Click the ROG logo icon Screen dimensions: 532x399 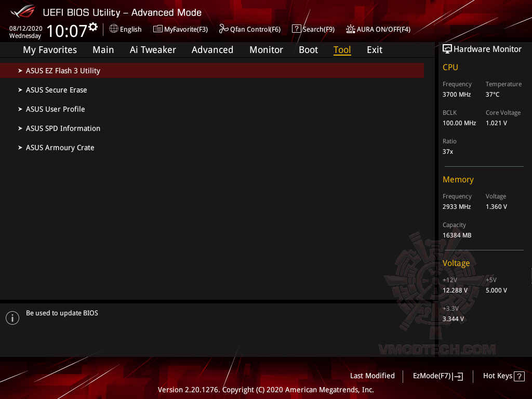[x=23, y=11]
